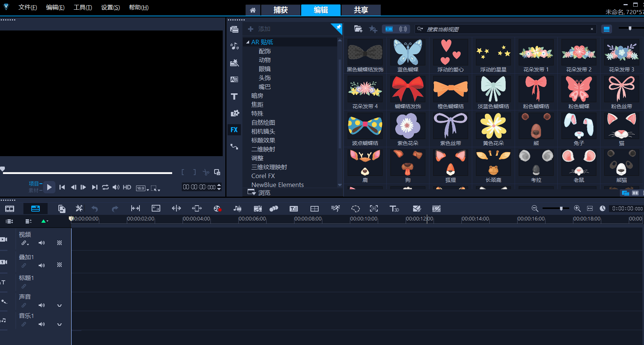The height and width of the screenshot is (345, 644).
Task: Expand the 声音 track options chevron
Action: pyautogui.click(x=59, y=305)
